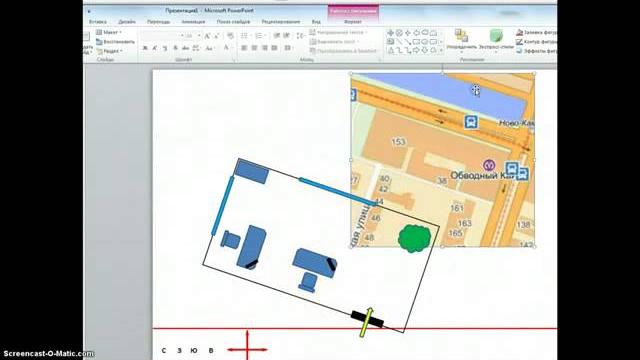
Task: Click the font color A button
Action: [x=226, y=48]
